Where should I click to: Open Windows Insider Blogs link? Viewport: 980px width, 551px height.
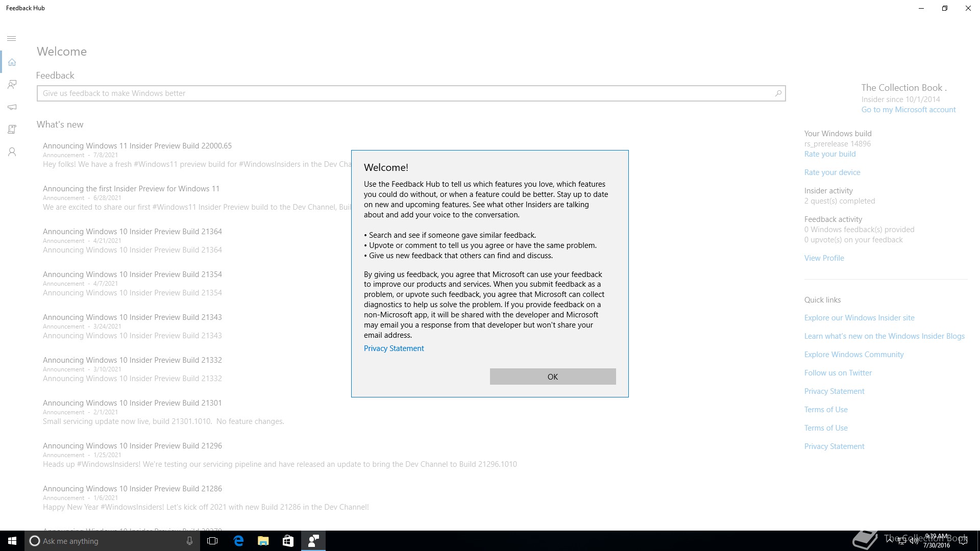pos(884,336)
